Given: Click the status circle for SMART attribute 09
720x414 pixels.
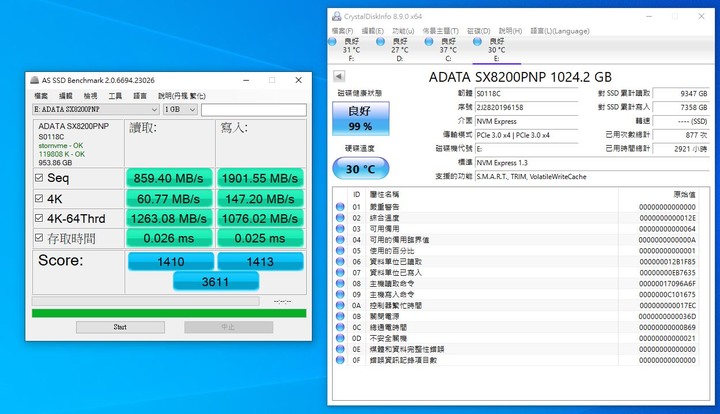Looking at the screenshot, I should [340, 294].
